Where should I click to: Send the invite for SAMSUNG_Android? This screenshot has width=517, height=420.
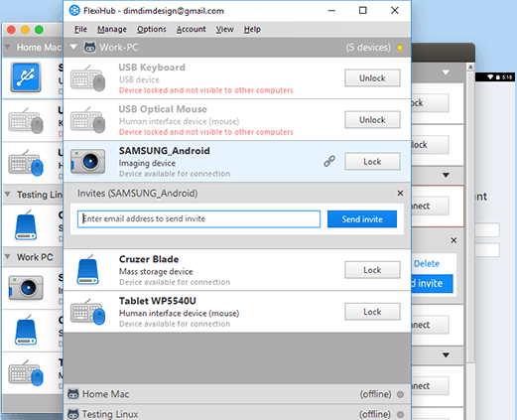(362, 219)
